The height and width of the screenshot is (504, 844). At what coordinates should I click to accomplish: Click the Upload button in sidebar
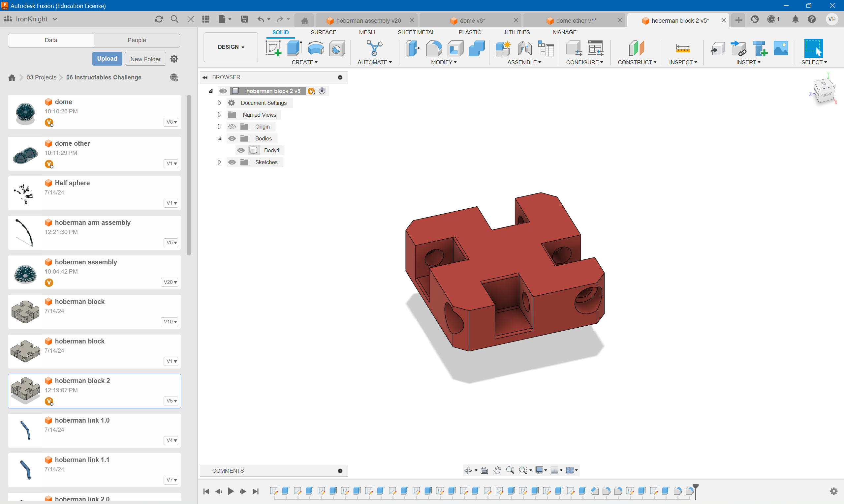coord(107,59)
